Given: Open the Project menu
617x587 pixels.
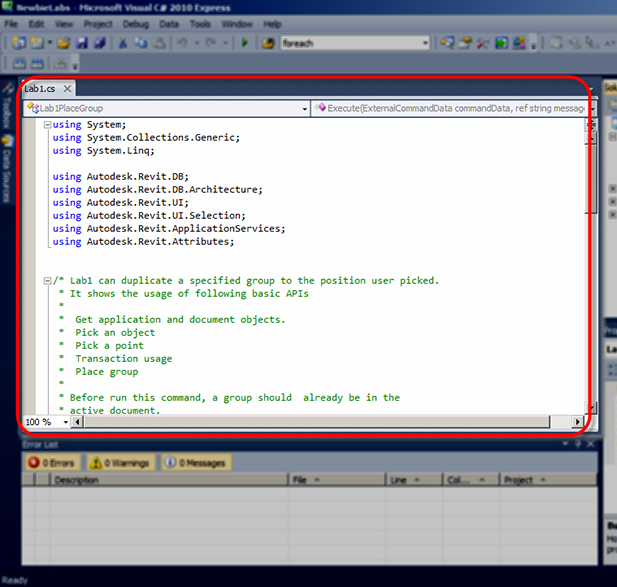Looking at the screenshot, I should tap(98, 24).
